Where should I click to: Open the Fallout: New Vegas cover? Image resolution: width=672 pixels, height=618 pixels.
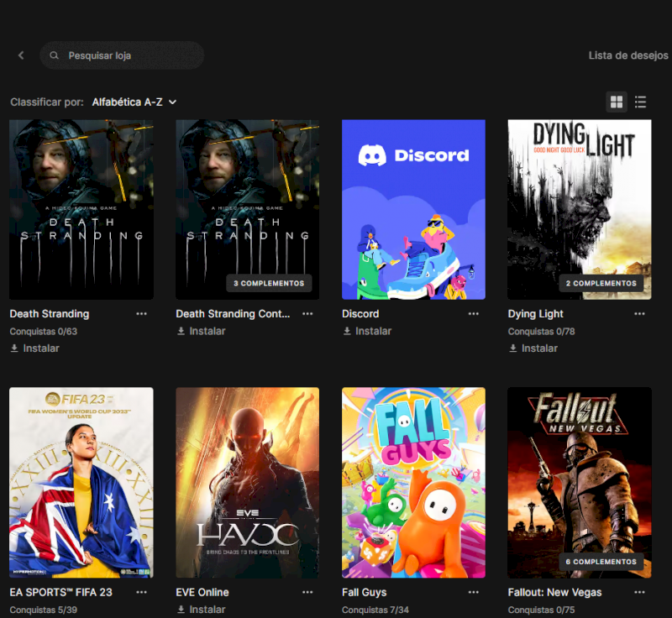click(x=580, y=483)
